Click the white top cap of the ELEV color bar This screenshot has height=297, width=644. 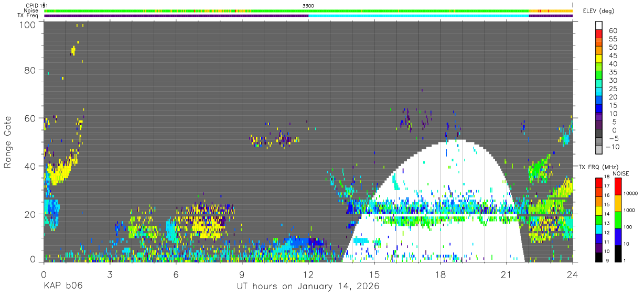[x=599, y=26]
